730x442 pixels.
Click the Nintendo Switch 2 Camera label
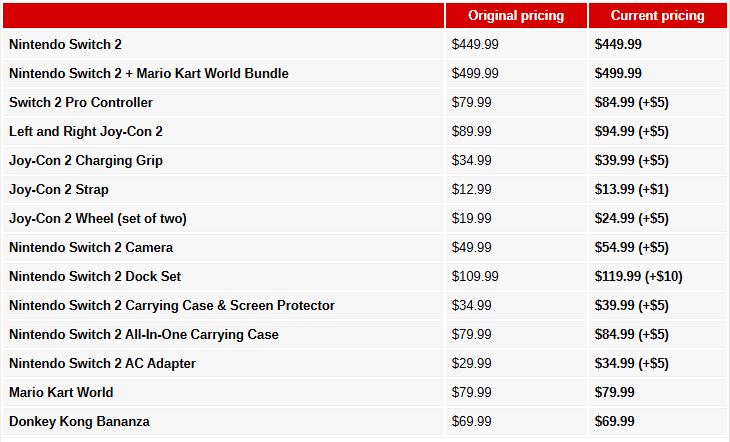pyautogui.click(x=91, y=247)
